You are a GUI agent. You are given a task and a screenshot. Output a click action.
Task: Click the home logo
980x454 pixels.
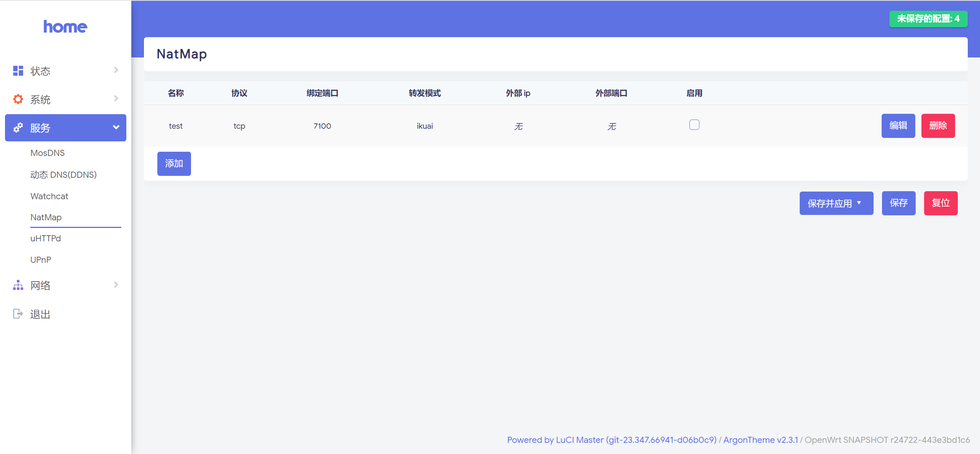[x=65, y=27]
